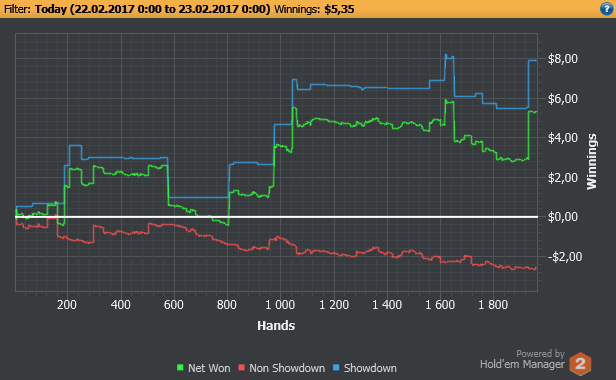The width and height of the screenshot is (616, 380).
Task: Click the Winnings $5,35 total value
Action: (x=339, y=9)
